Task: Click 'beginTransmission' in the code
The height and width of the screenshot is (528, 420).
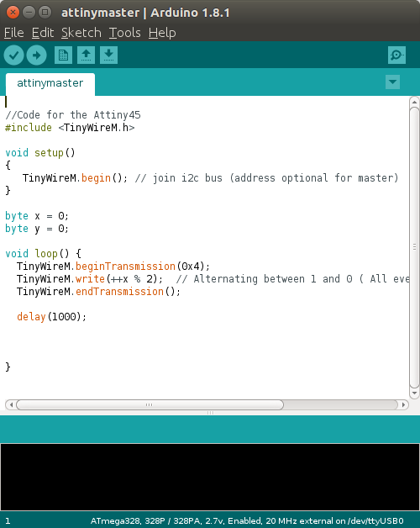Action: tap(125, 267)
